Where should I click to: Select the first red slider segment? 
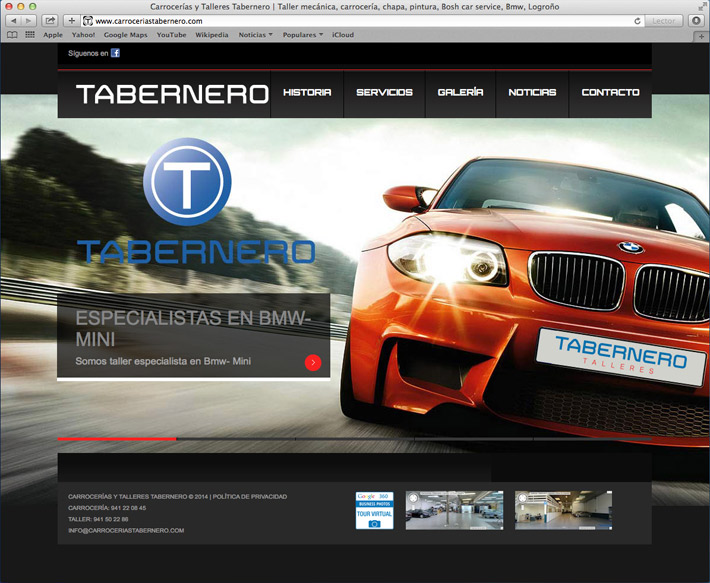117,439
